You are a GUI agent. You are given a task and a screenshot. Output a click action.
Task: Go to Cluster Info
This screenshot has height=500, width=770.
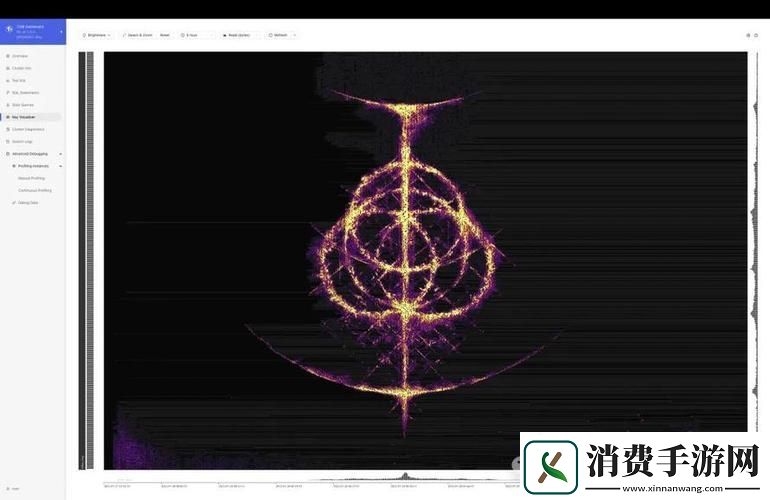[21, 68]
